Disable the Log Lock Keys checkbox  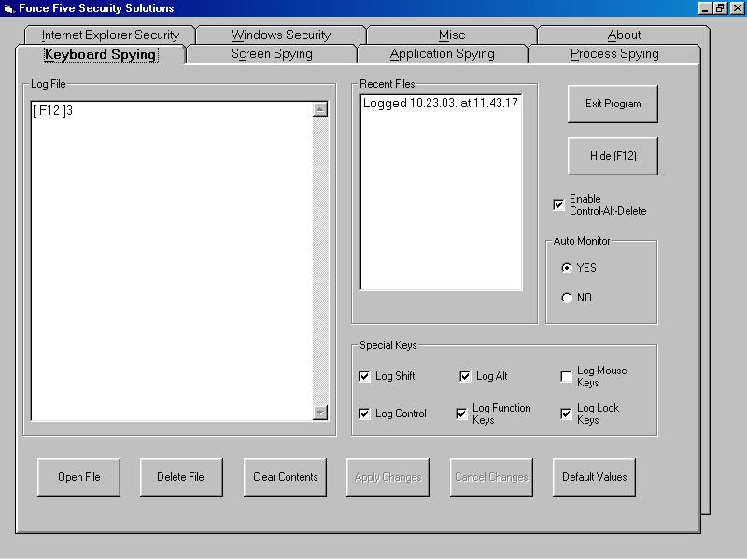tap(566, 413)
